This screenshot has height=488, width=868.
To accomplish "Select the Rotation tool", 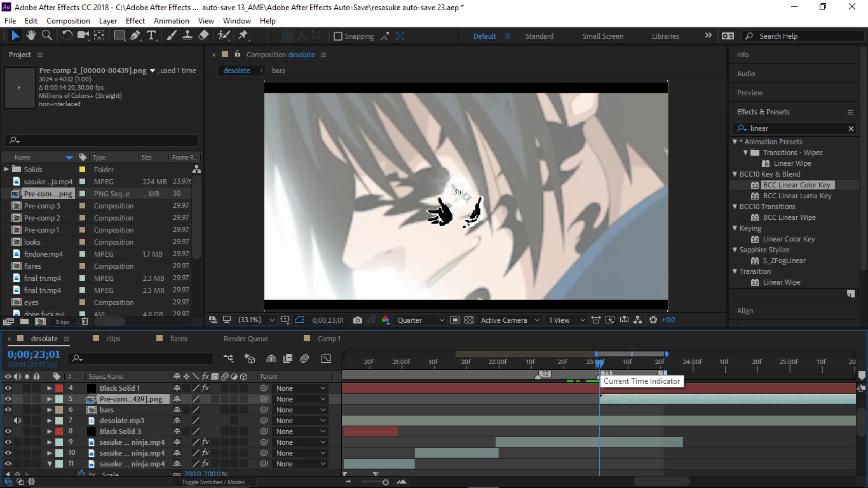I will point(67,36).
